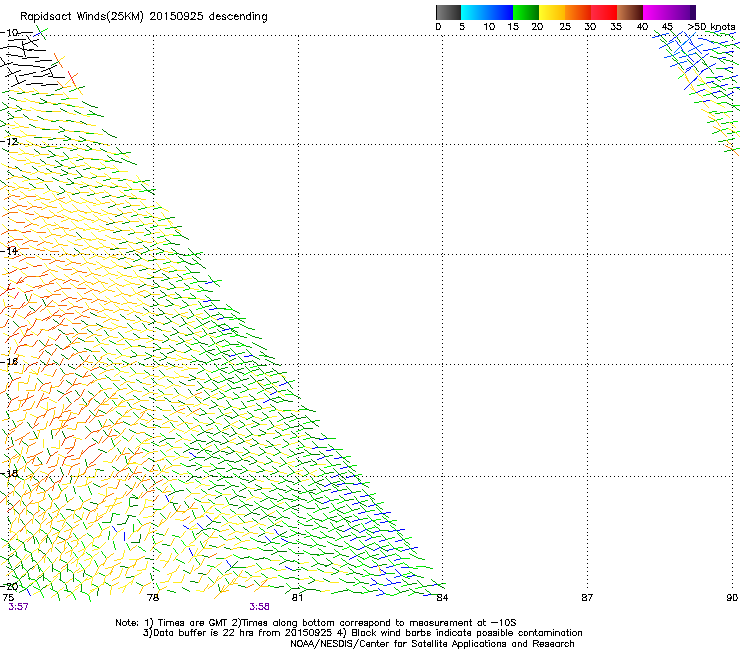Click the NOAA/NESDIS credit line

[x=432, y=644]
